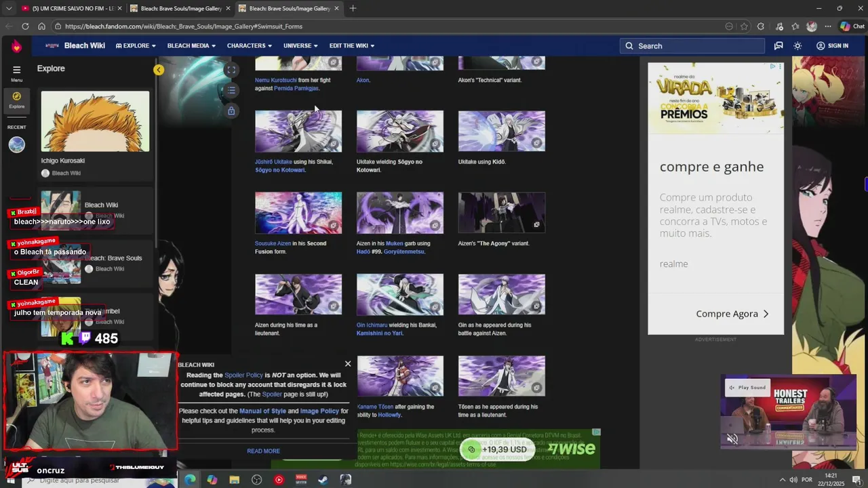
Task: Expand the Characters dropdown menu
Action: pos(249,46)
